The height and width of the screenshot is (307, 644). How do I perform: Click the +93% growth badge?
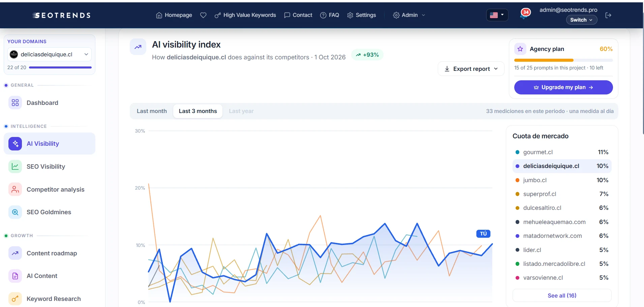click(367, 55)
